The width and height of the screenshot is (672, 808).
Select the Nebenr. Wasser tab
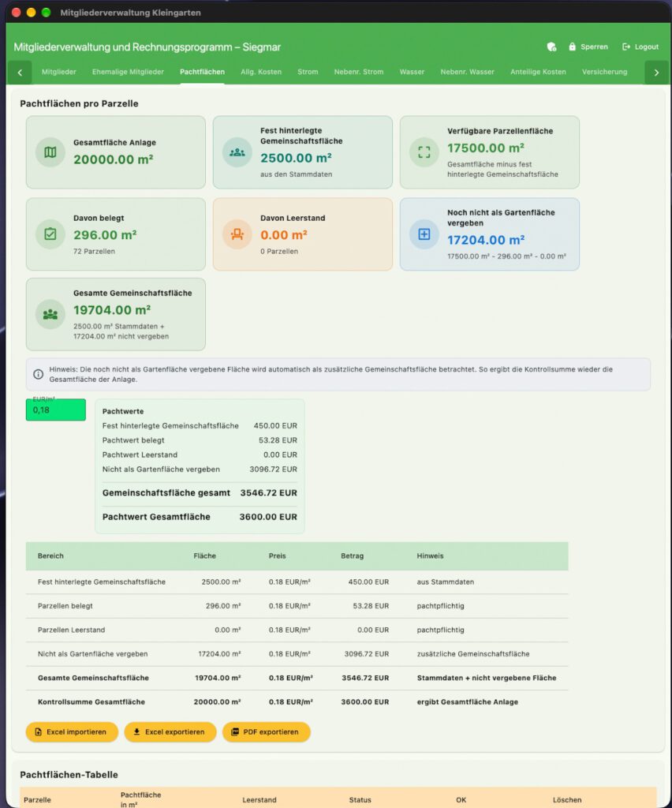pos(467,72)
